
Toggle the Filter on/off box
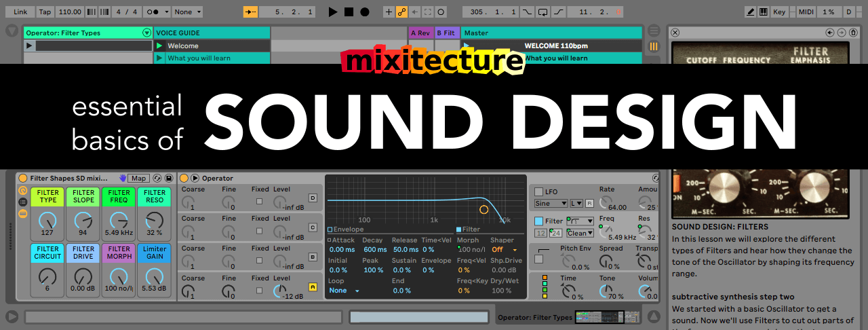point(539,221)
